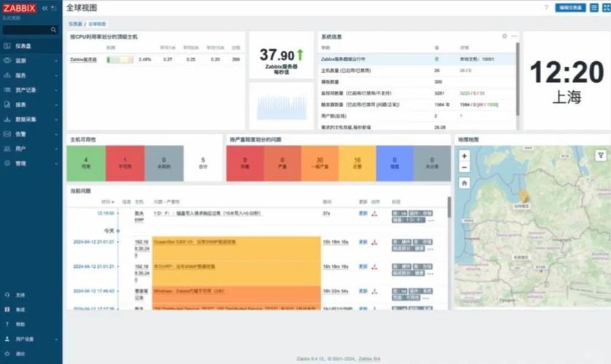Image resolution: width=611 pixels, height=364 pixels.
Task: Open the 支持 headset icon in sidebar
Action: point(7,295)
